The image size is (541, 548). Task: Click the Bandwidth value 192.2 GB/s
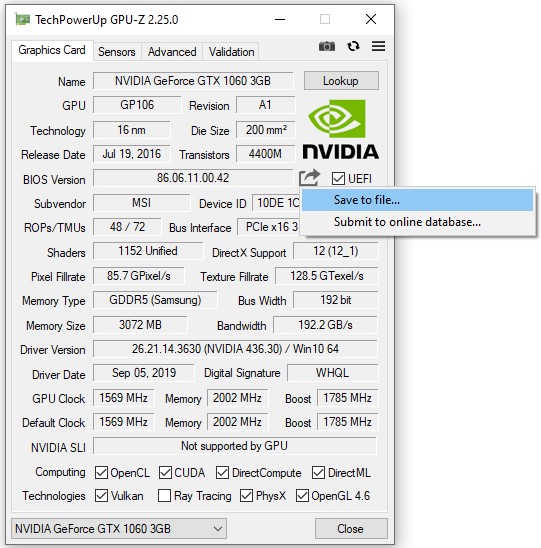[x=325, y=325]
